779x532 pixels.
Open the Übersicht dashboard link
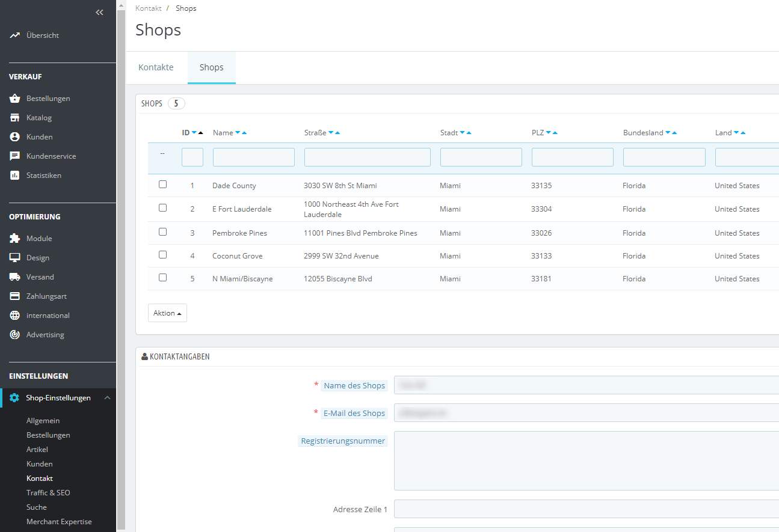pos(42,35)
